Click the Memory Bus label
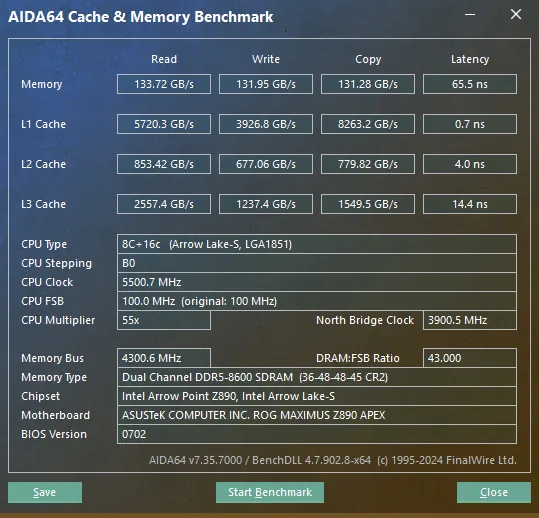 (x=52, y=359)
